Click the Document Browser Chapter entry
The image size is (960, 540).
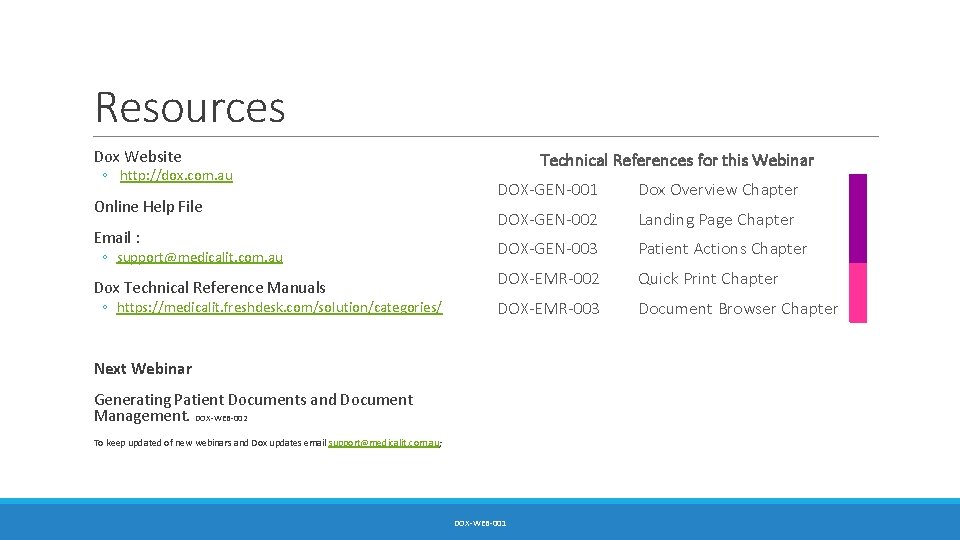738,309
